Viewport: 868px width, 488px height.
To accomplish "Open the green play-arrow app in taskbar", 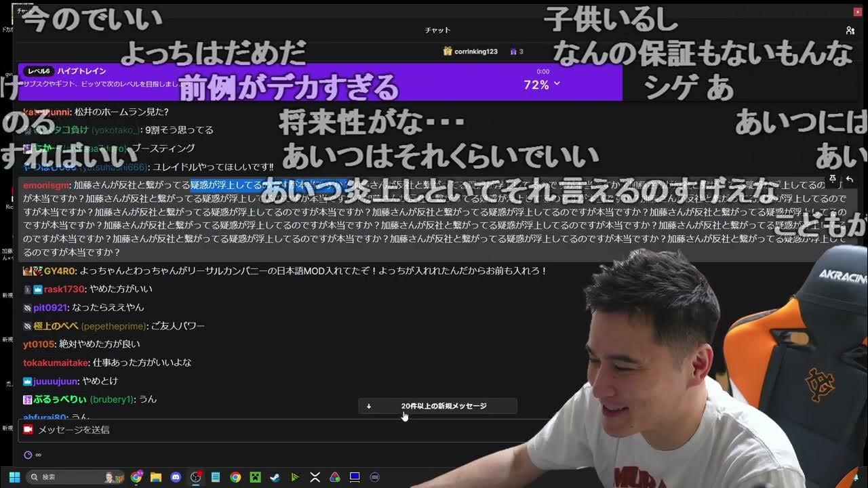I will pos(295,477).
